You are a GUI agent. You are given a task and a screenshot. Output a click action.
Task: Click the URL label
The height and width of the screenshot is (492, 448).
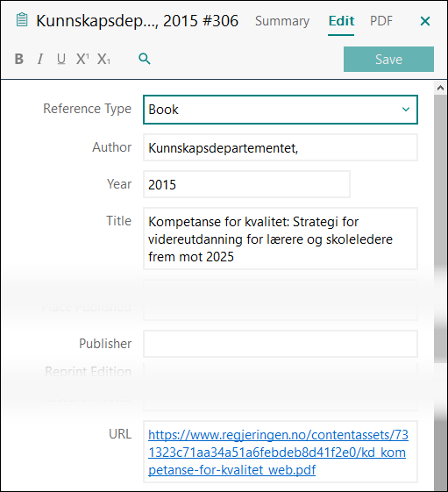pos(120,434)
